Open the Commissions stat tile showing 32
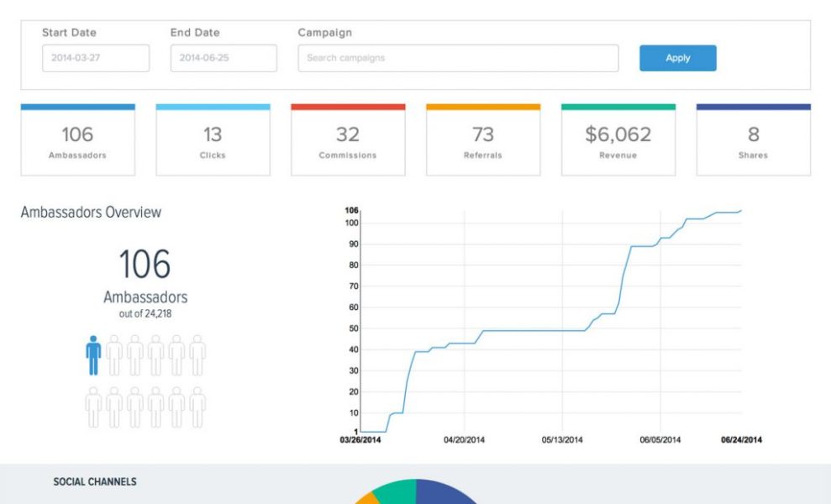831x504 pixels. 348,139
